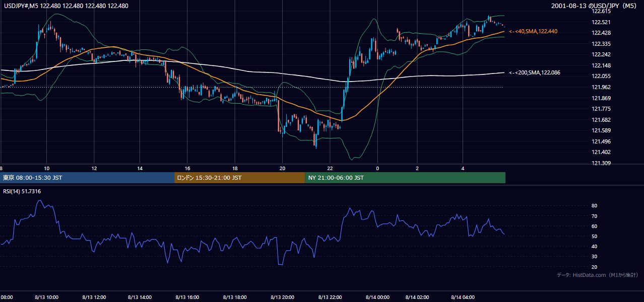Click the bottom 08:00 time label
The image size is (644, 302).
coord(7,297)
